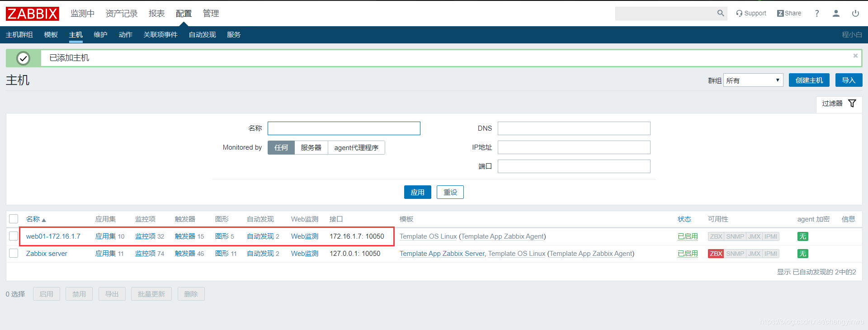Open Template App Zabbix Server link
This screenshot has height=330, width=868.
point(442,254)
